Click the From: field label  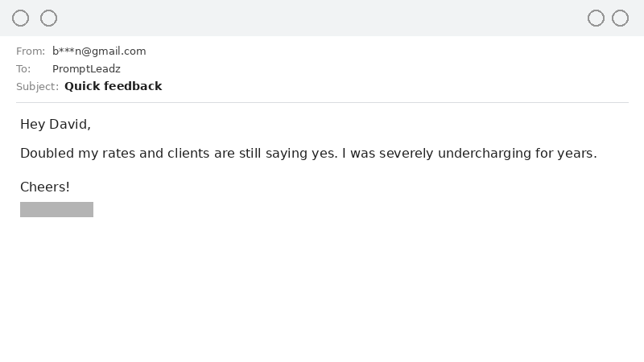click(31, 51)
